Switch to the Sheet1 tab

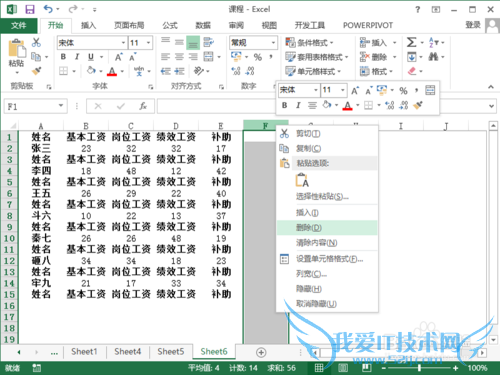[x=84, y=352]
